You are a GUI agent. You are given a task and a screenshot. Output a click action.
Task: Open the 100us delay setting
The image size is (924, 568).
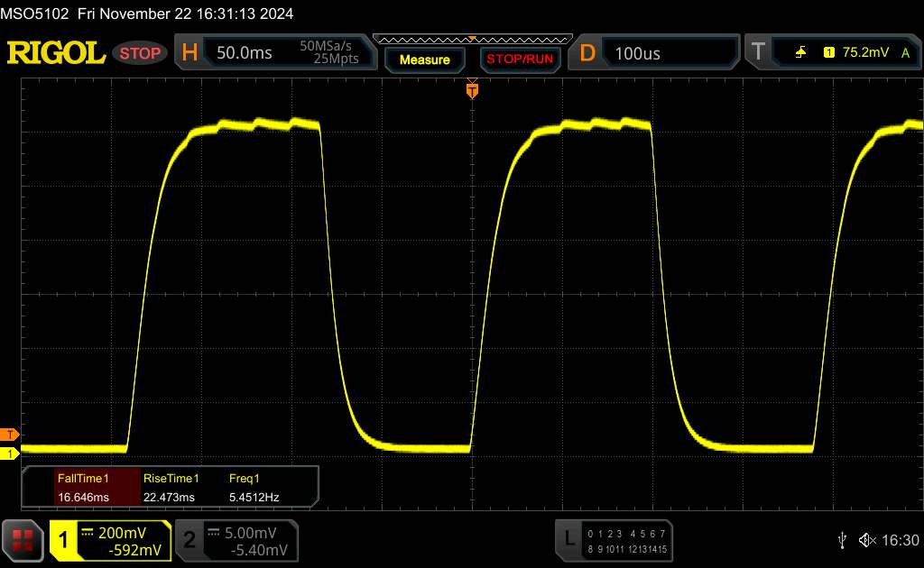point(638,53)
